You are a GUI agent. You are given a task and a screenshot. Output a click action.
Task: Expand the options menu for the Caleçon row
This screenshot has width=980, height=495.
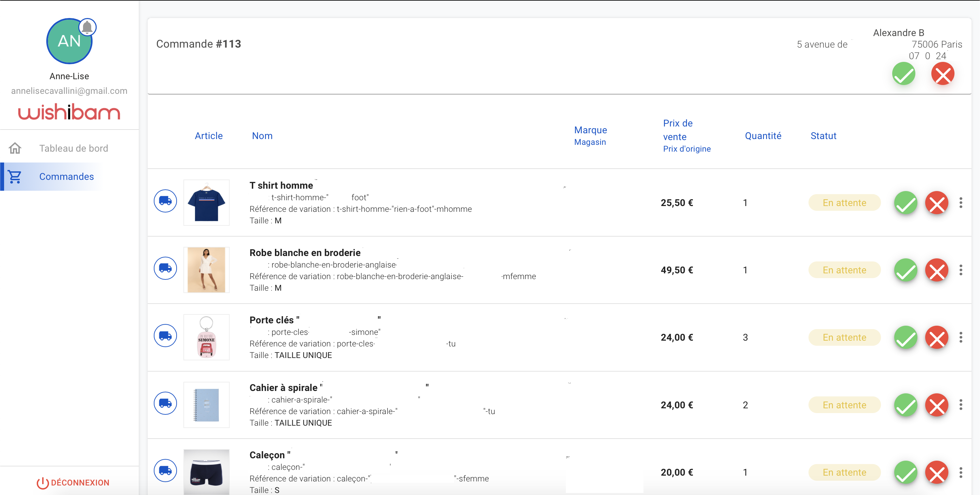click(x=961, y=472)
